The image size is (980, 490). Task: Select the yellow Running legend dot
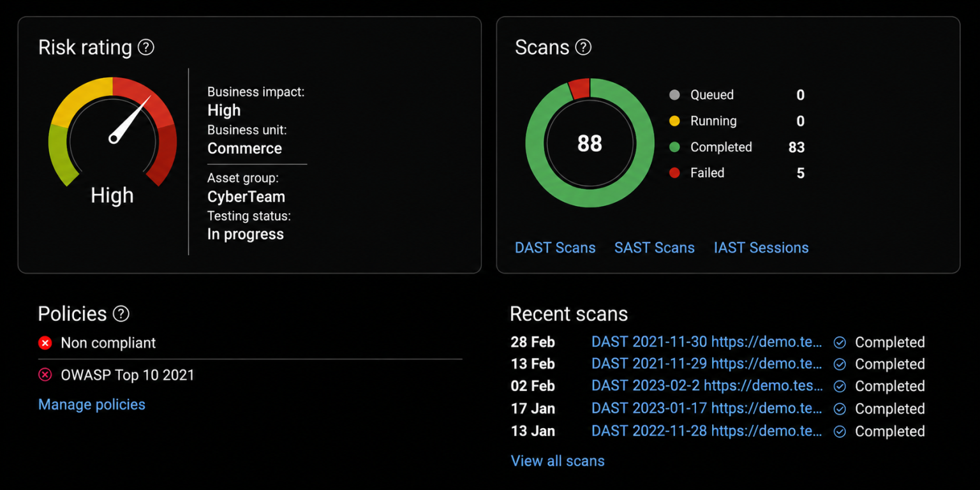(674, 121)
